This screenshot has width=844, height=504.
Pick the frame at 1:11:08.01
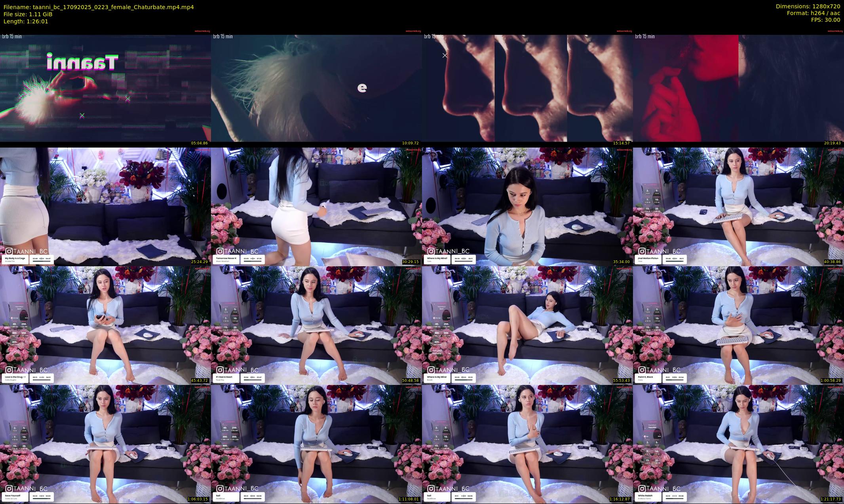[316, 444]
